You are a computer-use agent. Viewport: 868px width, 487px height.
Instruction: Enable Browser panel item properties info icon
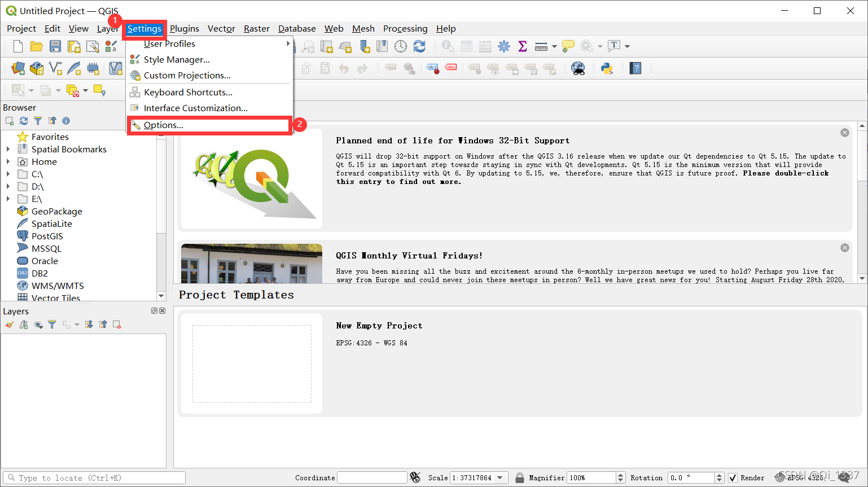66,121
